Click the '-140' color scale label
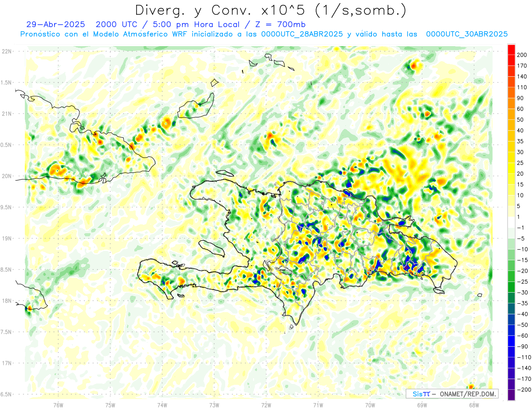Image resolution: width=532 pixels, height=411 pixels. [x=524, y=368]
